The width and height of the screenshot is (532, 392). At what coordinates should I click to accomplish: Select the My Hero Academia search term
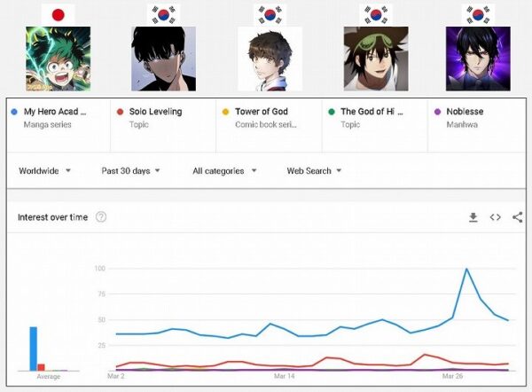point(55,112)
